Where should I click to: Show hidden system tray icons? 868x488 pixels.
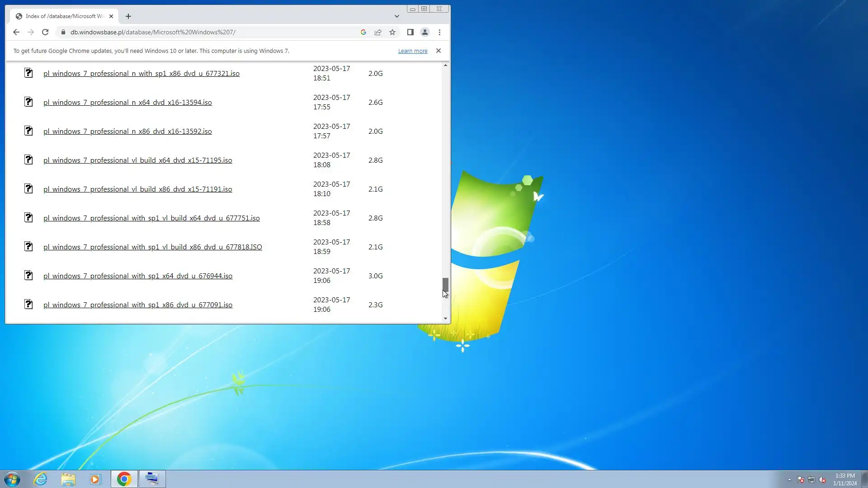coord(789,479)
